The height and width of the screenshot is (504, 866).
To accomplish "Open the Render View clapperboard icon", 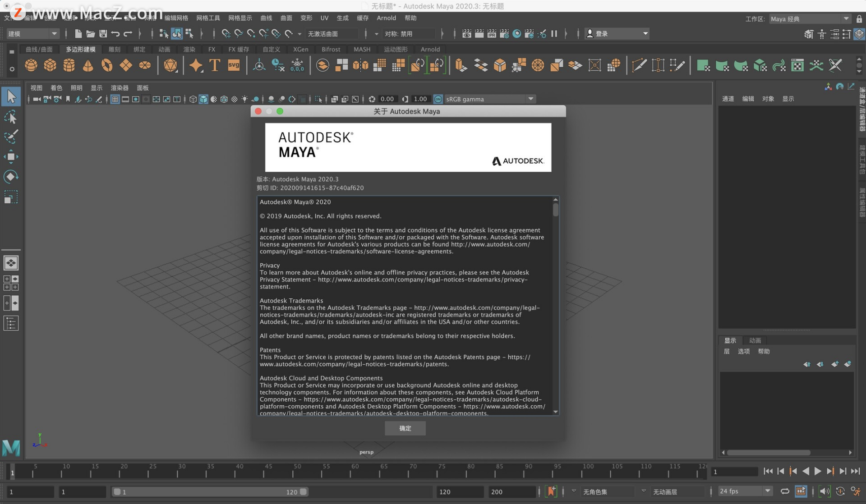I will [x=467, y=33].
